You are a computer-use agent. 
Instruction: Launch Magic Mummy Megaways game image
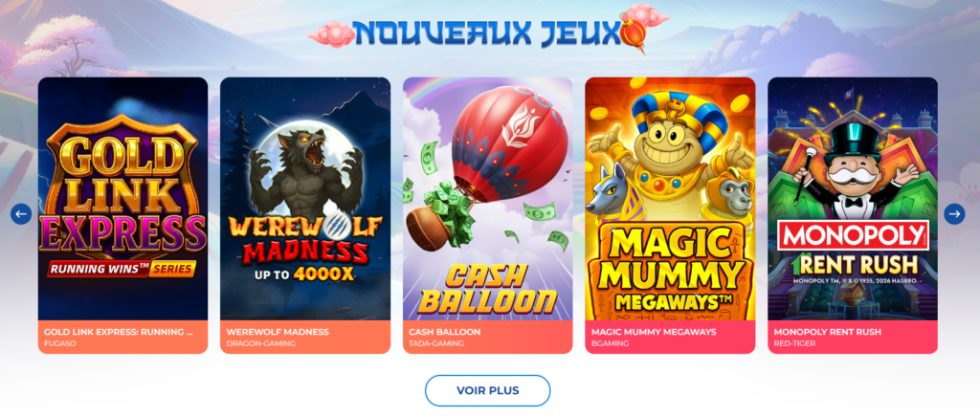click(x=671, y=199)
